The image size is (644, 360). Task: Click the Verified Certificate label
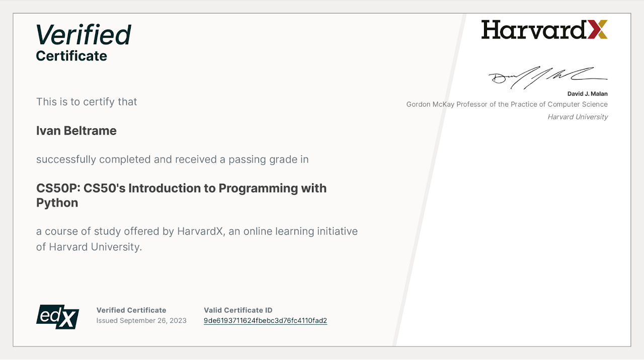[x=131, y=310]
